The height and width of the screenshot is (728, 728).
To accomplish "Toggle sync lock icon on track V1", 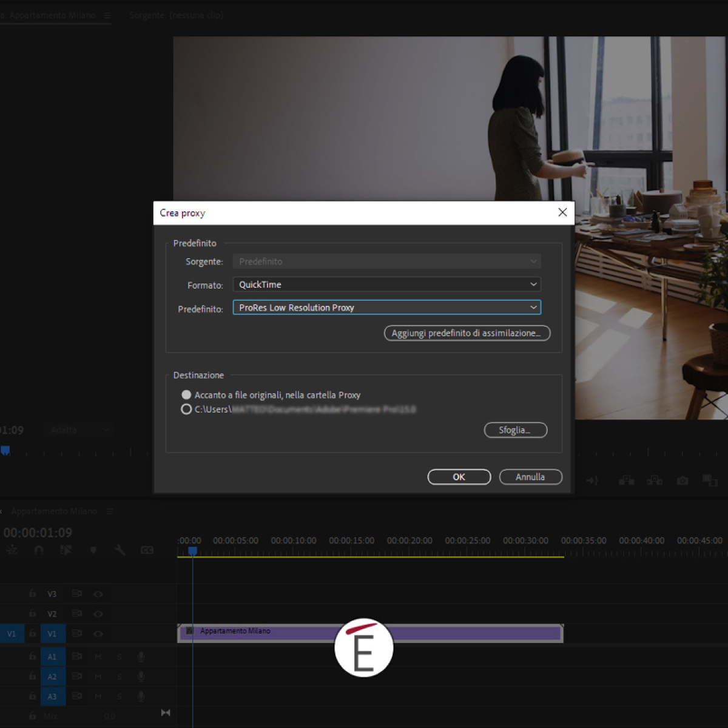I will point(77,633).
